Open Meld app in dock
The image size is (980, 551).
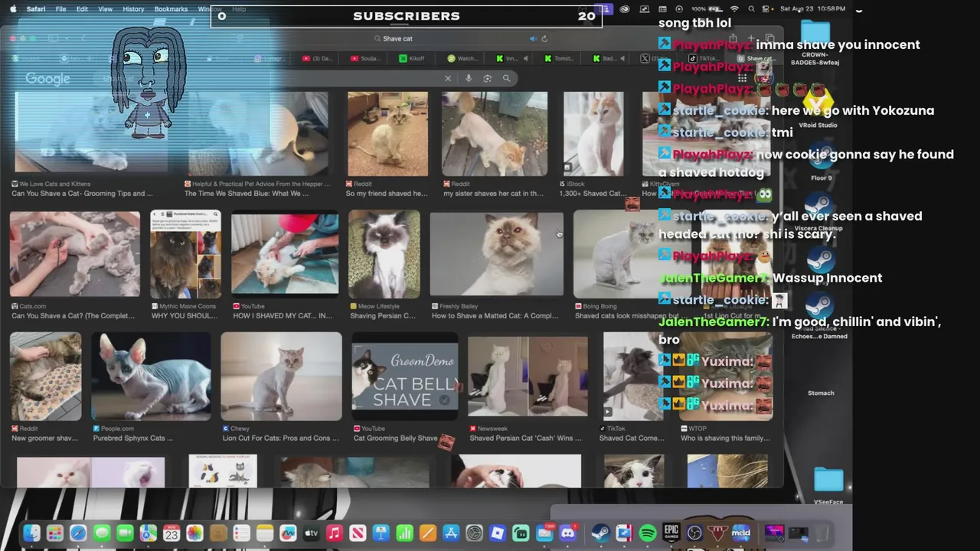(741, 533)
